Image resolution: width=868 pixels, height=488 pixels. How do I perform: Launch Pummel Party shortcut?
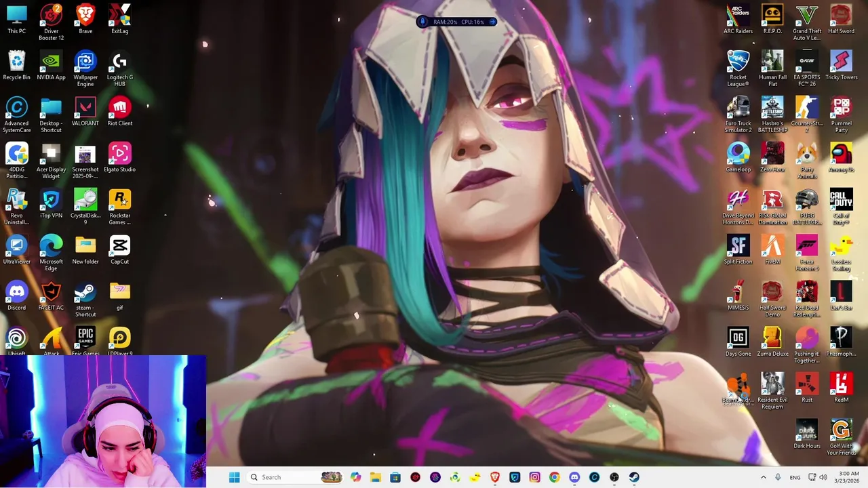pos(842,115)
